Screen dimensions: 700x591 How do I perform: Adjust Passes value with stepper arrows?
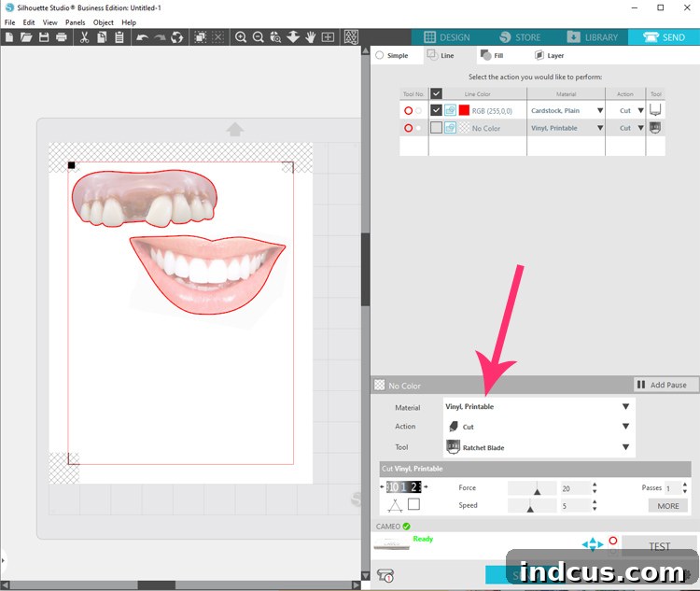click(684, 487)
